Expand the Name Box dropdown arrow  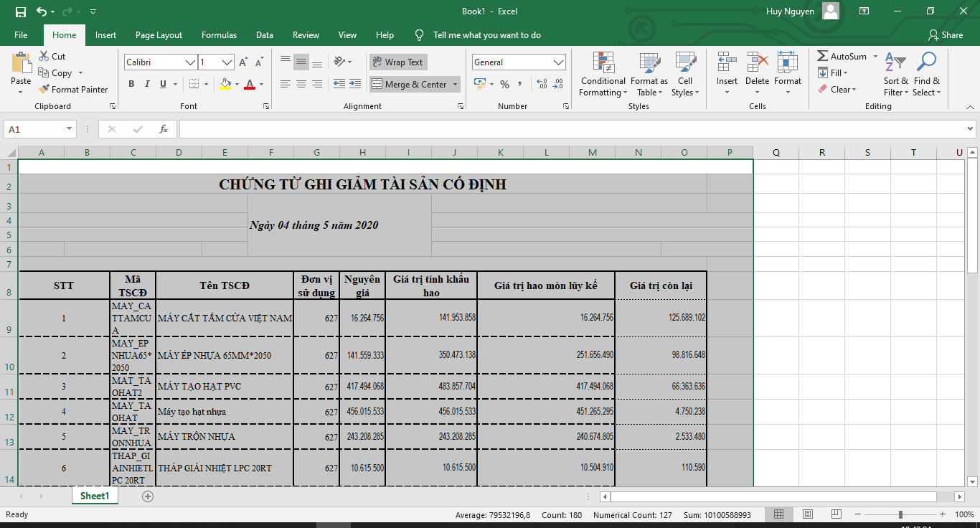(x=70, y=129)
